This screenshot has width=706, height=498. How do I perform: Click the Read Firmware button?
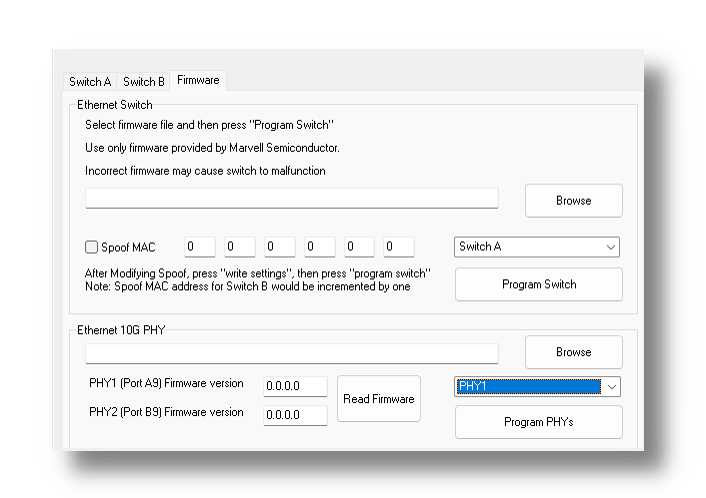pos(378,399)
